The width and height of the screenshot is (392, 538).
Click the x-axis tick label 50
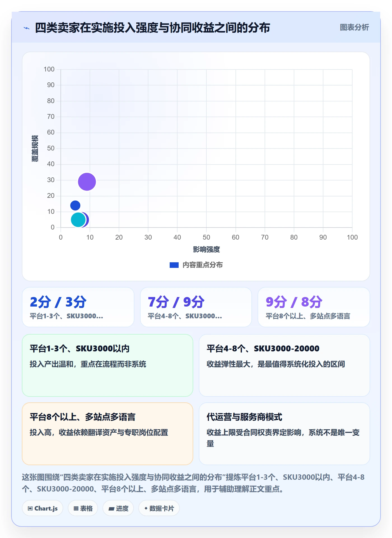point(206,237)
